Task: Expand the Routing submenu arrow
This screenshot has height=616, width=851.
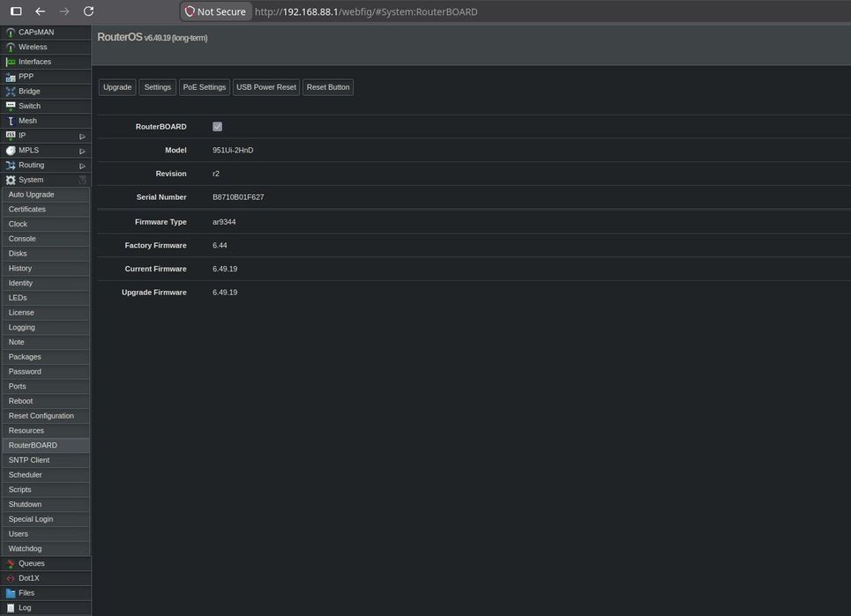Action: [83, 166]
